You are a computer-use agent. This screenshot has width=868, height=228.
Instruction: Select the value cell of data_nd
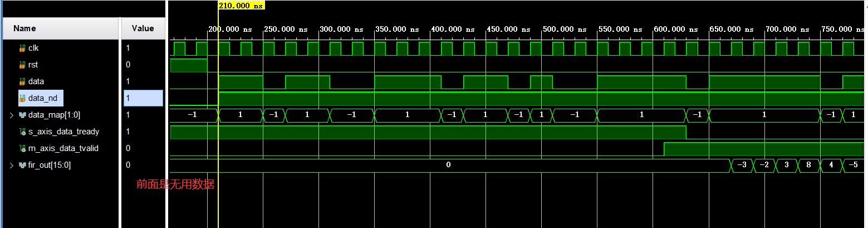tap(143, 99)
